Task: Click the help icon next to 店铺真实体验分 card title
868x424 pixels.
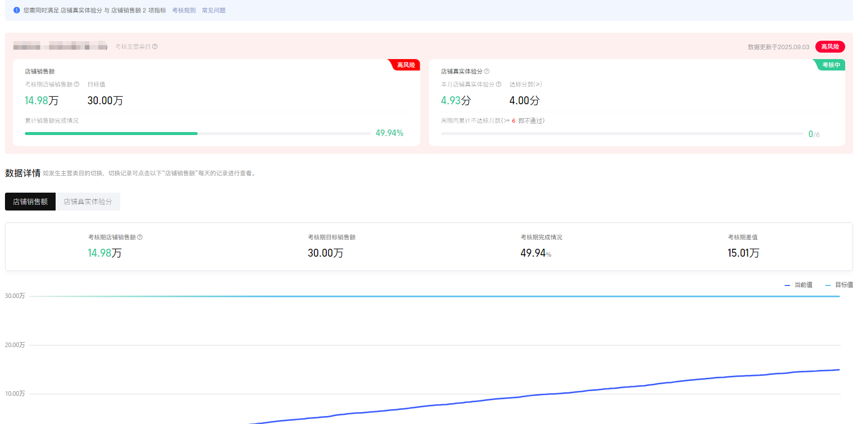Action: coord(487,71)
